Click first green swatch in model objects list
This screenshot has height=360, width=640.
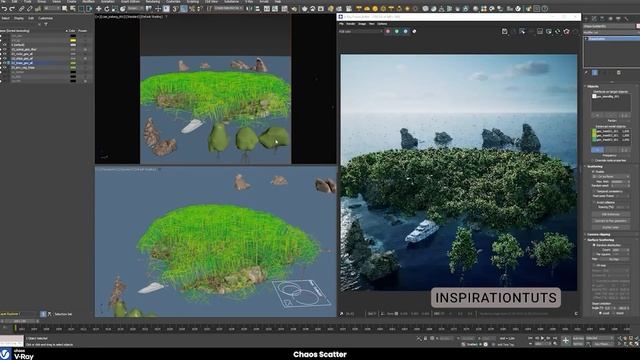point(594,131)
